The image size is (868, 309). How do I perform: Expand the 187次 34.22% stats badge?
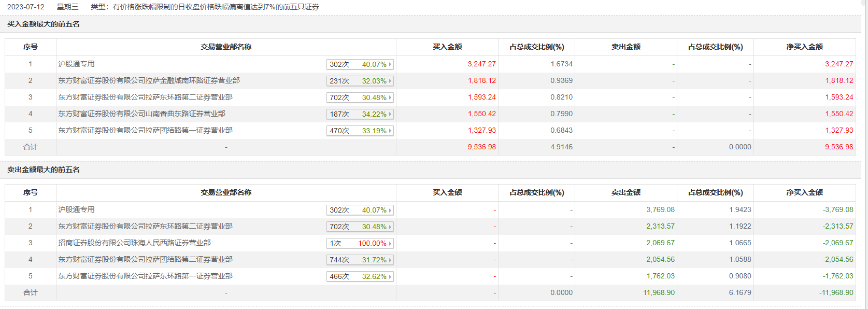coord(360,114)
